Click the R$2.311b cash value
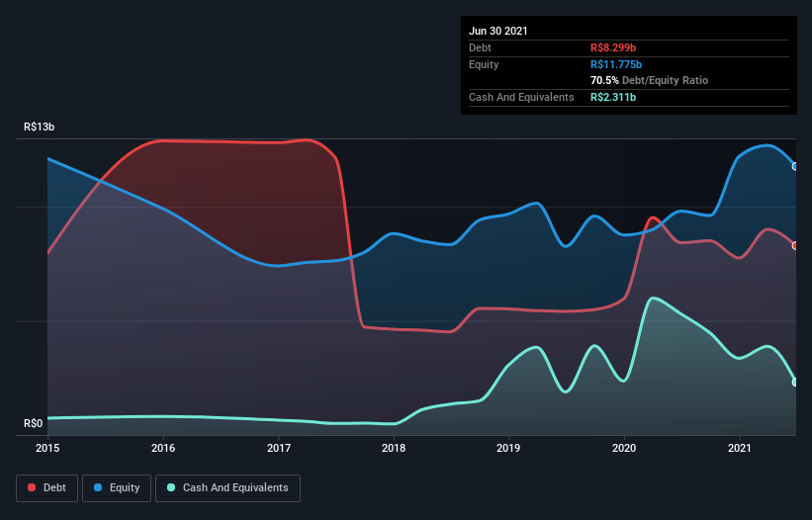The image size is (812, 520). 613,97
